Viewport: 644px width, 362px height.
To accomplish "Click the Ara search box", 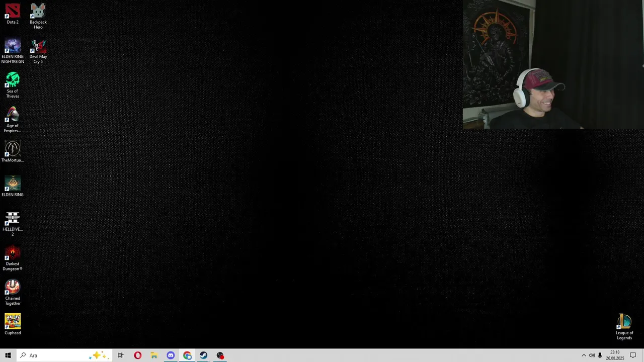I will [63, 355].
